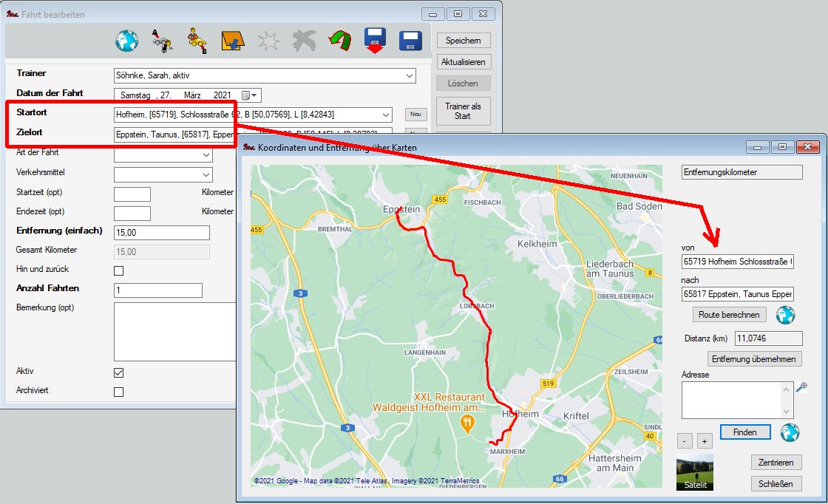828x504 pixels.
Task: Zoom in the map with plus button
Action: (705, 441)
